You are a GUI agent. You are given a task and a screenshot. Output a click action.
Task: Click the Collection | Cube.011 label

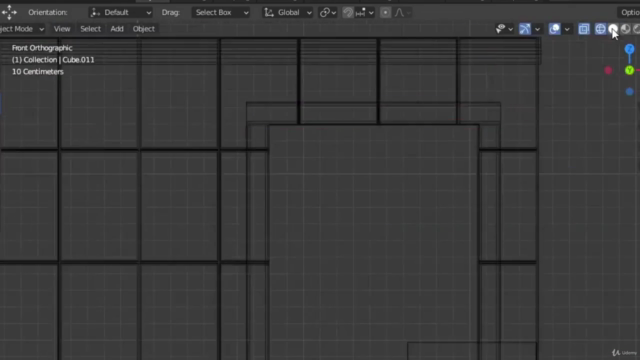coord(53,60)
